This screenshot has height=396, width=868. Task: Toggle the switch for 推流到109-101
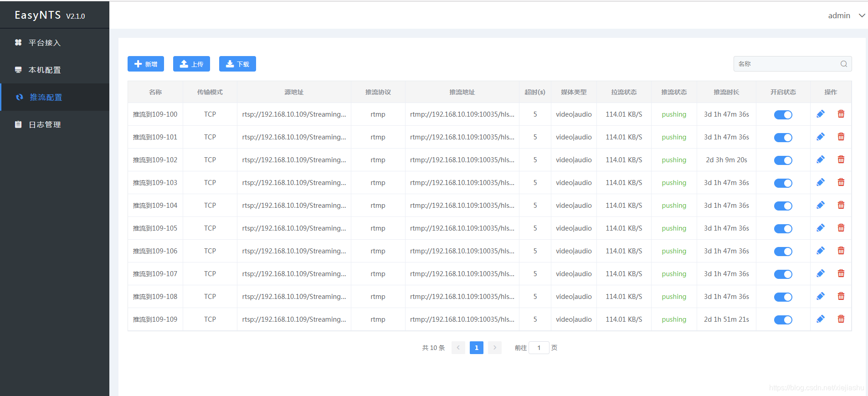tap(783, 138)
